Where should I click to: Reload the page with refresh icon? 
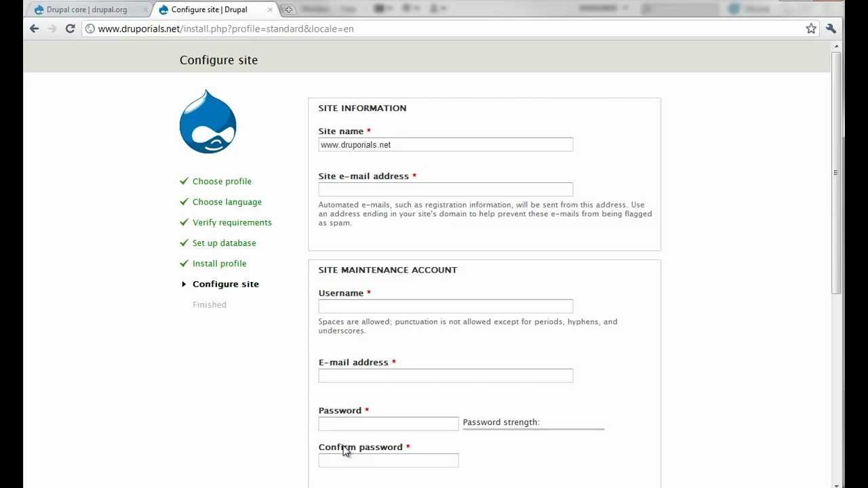click(70, 28)
